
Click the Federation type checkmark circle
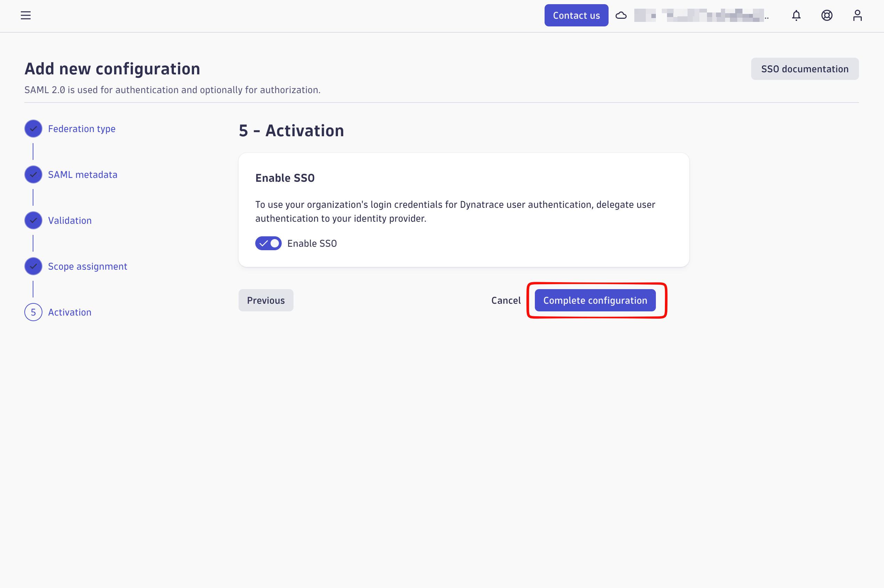33,129
